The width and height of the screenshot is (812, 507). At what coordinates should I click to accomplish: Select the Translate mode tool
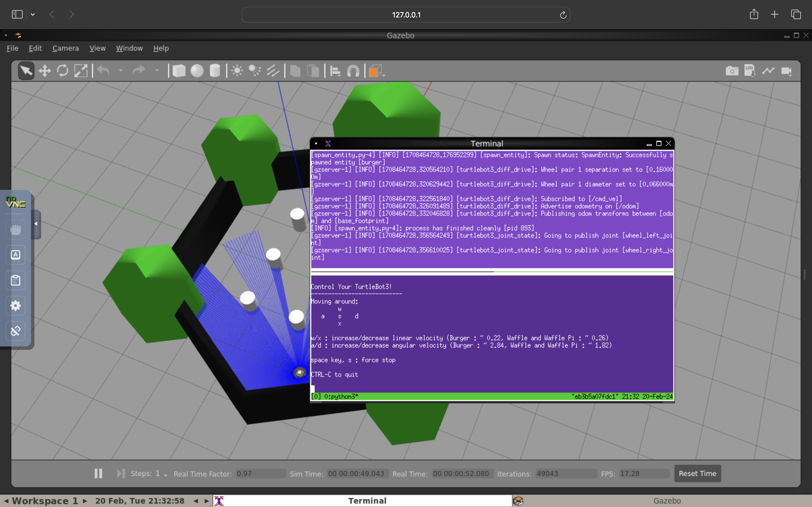tap(45, 71)
